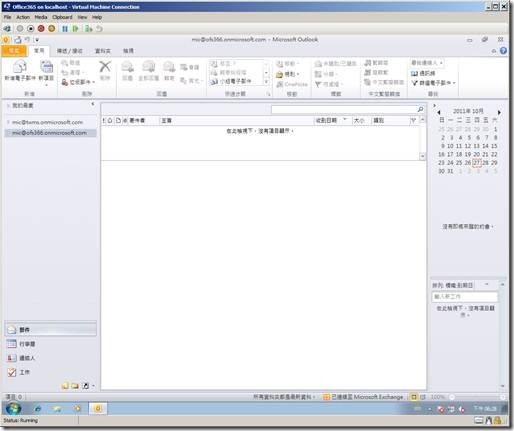514x431 pixels.
Task: Click the VM Revert undo icon
Action: pyautogui.click(x=99, y=29)
